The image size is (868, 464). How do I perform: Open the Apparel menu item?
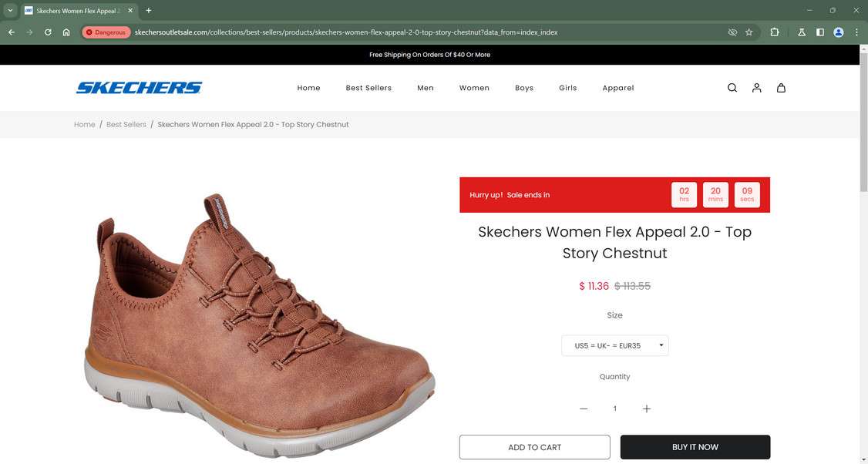click(x=618, y=88)
